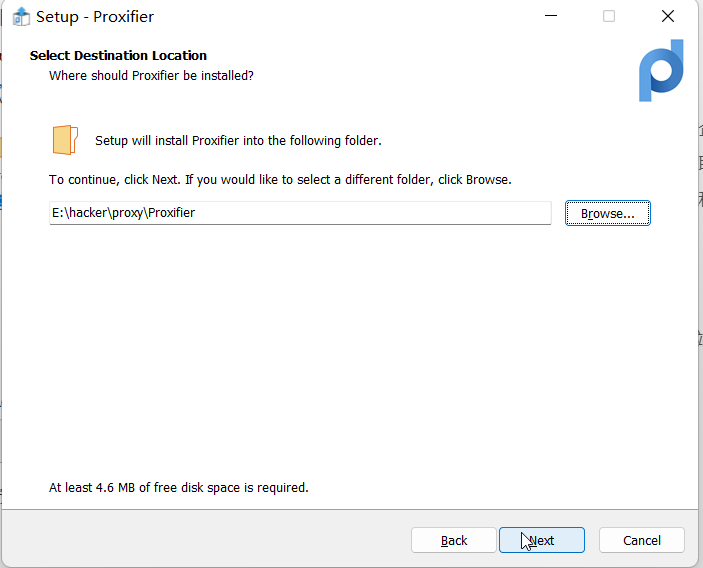703x568 pixels.
Task: Close the Proxifier setup wizard
Action: tap(667, 17)
